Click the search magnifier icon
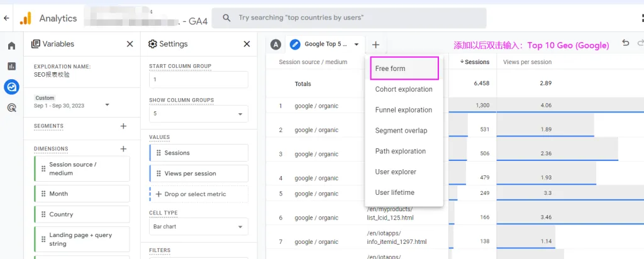 (x=226, y=18)
